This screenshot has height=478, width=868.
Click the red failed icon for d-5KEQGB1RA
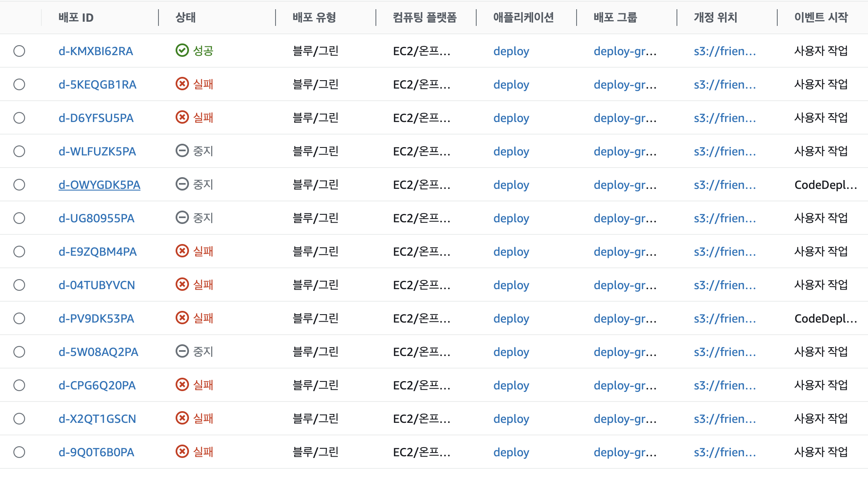182,84
